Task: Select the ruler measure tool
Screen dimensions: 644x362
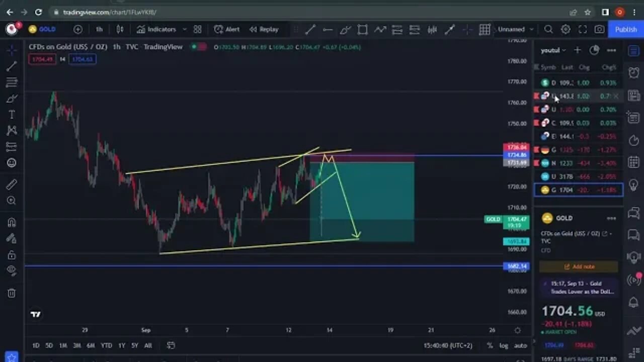Action: coord(12,185)
